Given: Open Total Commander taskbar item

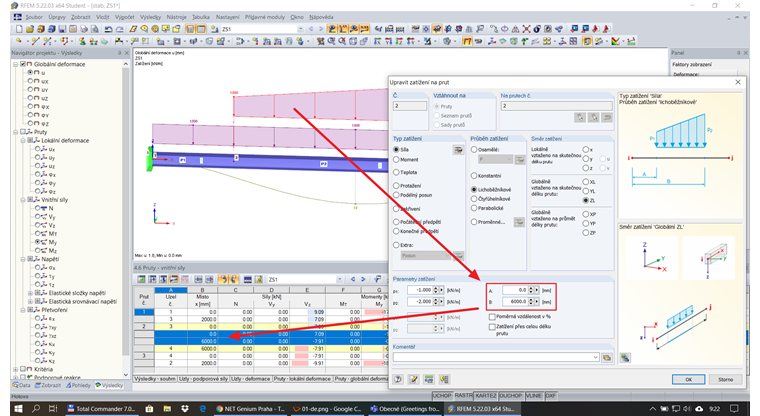Looking at the screenshot, I should click(101, 409).
